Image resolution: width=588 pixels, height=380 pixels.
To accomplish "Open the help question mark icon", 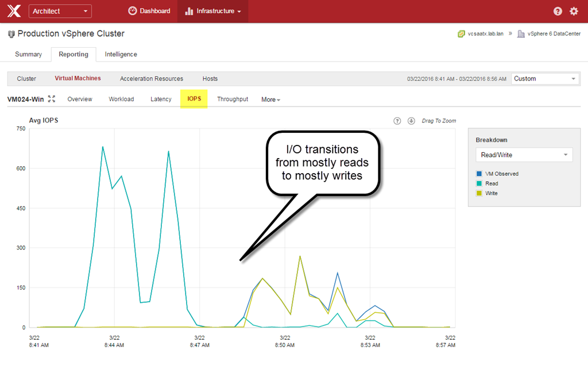I will click(x=558, y=11).
